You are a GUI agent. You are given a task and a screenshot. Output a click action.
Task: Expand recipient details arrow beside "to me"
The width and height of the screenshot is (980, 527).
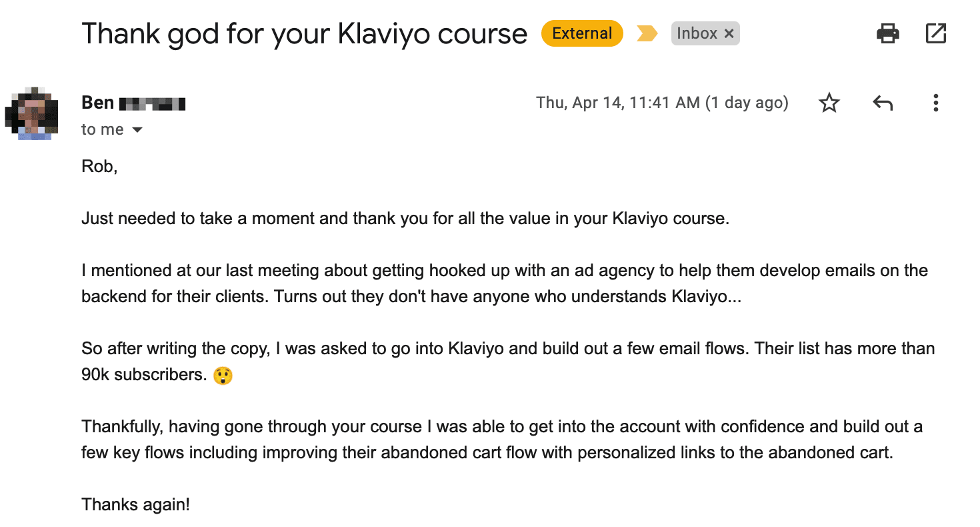pos(137,130)
